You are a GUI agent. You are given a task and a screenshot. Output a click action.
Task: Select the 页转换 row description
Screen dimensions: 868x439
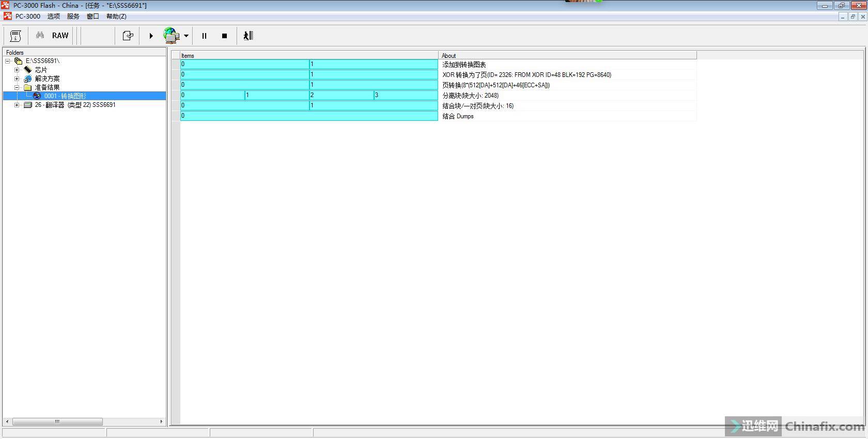coord(496,85)
